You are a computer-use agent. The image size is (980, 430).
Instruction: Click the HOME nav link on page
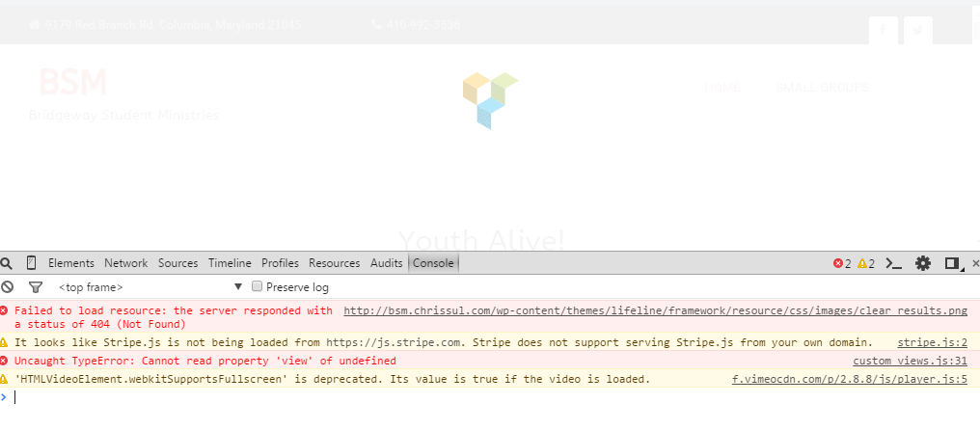tap(722, 88)
